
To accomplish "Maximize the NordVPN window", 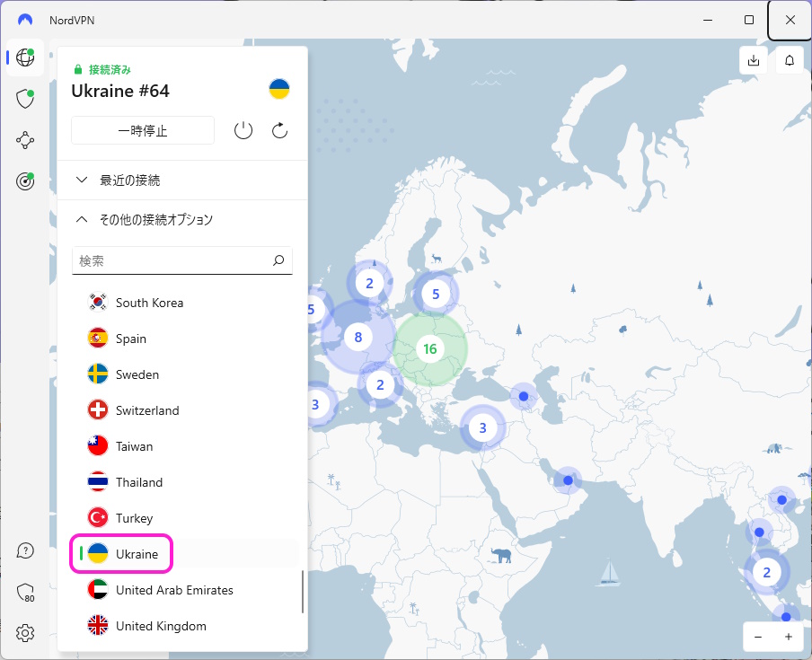I will pos(749,20).
